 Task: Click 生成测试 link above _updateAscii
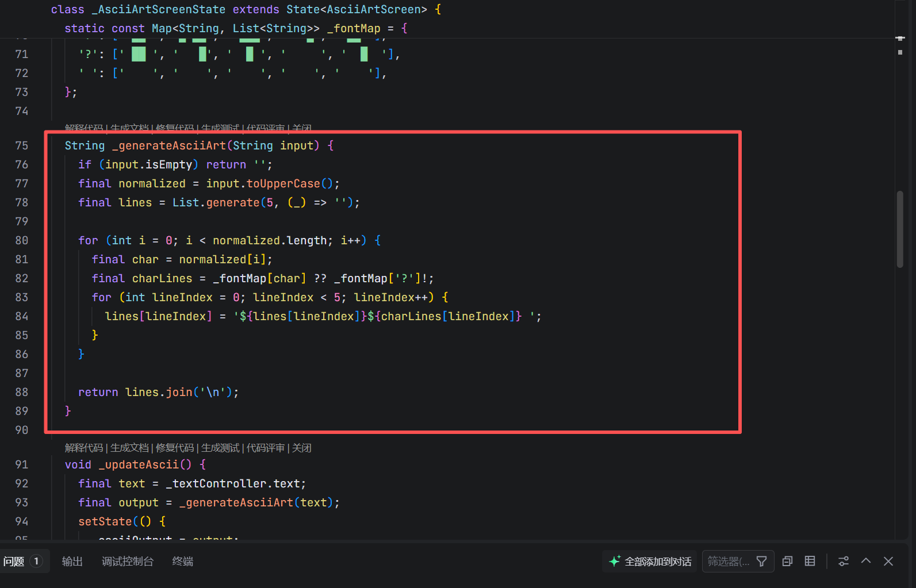click(x=220, y=448)
